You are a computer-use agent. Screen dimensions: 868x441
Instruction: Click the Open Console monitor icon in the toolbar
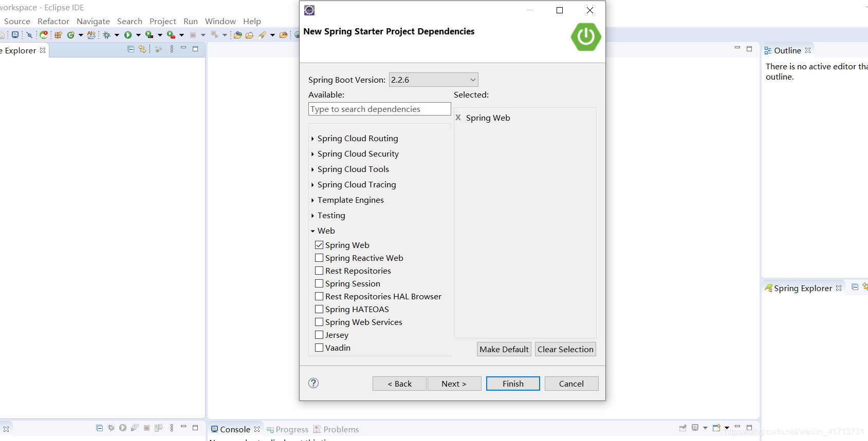coord(15,34)
